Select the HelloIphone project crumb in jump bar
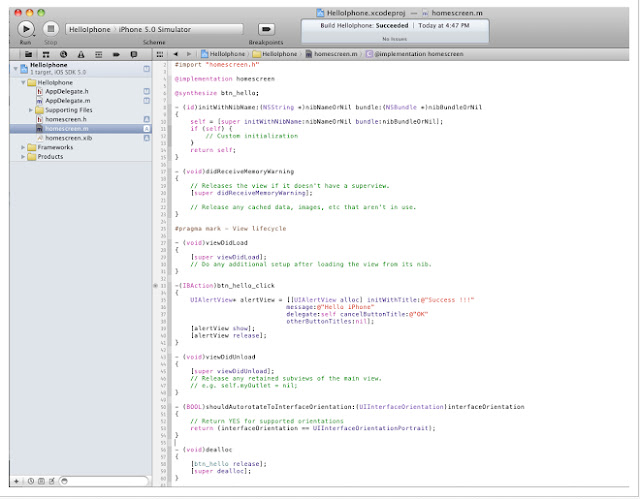The width and height of the screenshot is (640, 499). 223,54
